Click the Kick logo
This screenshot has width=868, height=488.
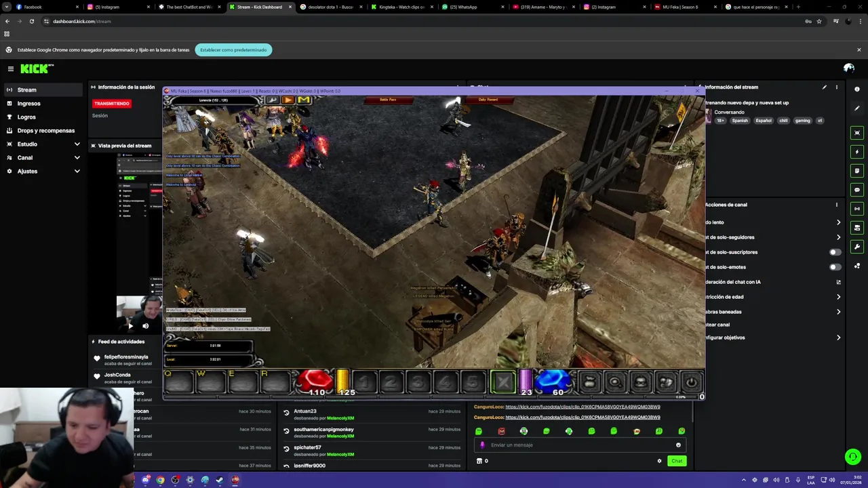click(x=37, y=68)
